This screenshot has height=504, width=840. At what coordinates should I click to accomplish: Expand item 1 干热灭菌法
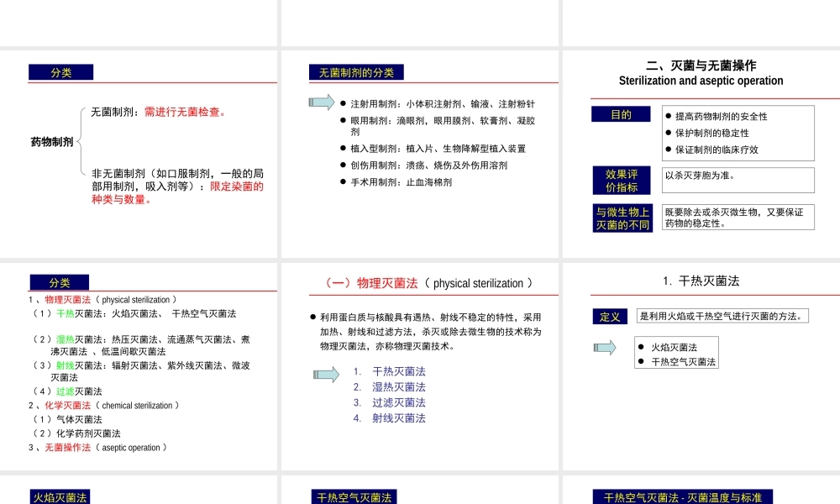(x=399, y=370)
